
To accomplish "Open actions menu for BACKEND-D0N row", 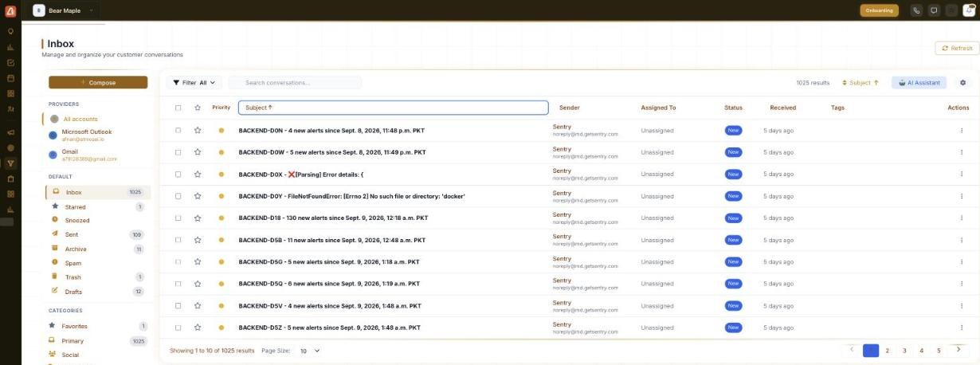I will coord(962,130).
